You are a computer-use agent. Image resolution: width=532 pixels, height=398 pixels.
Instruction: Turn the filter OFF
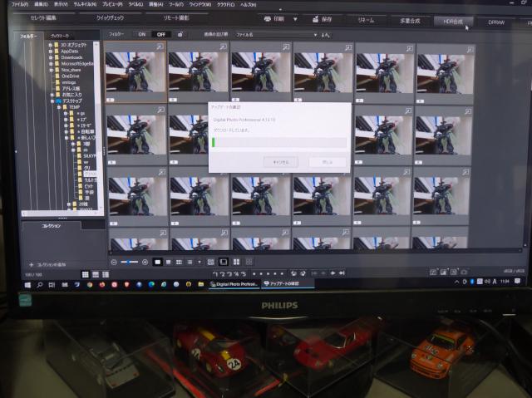click(x=161, y=35)
